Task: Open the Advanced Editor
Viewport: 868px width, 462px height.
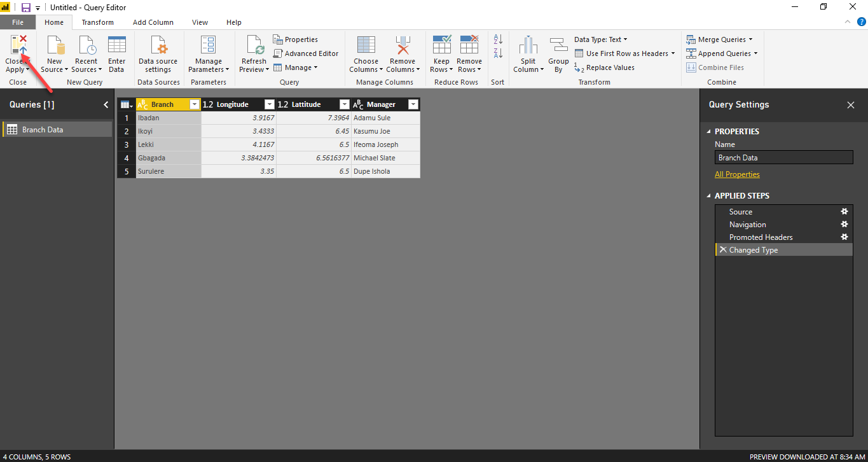Action: (306, 53)
